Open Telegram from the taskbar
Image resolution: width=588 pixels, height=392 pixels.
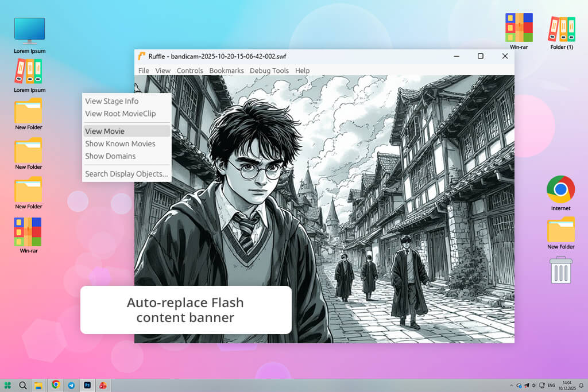(x=71, y=385)
